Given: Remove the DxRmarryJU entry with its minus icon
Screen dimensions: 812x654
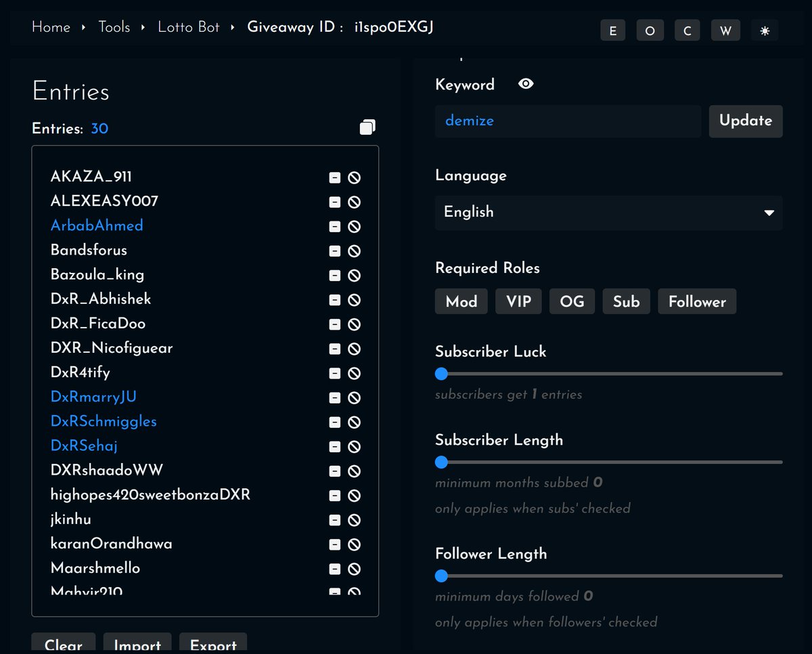Looking at the screenshot, I should tap(334, 397).
